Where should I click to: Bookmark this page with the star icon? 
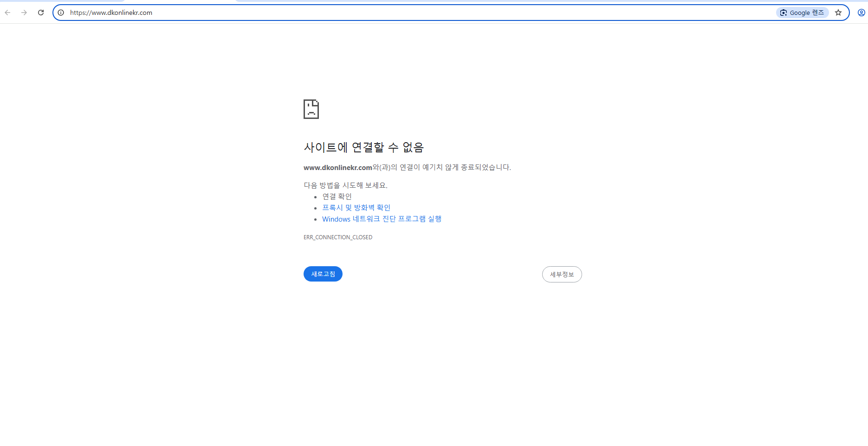coord(838,13)
